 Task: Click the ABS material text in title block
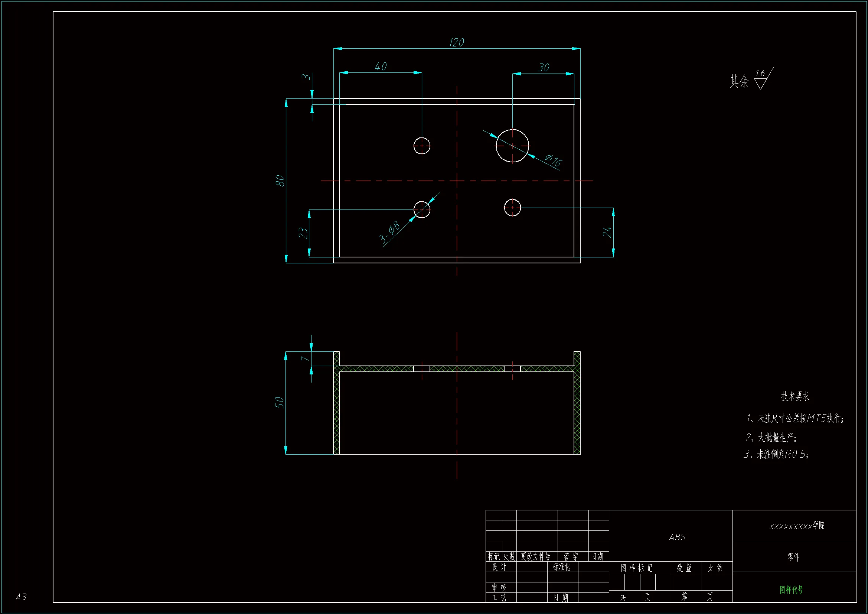(x=677, y=537)
